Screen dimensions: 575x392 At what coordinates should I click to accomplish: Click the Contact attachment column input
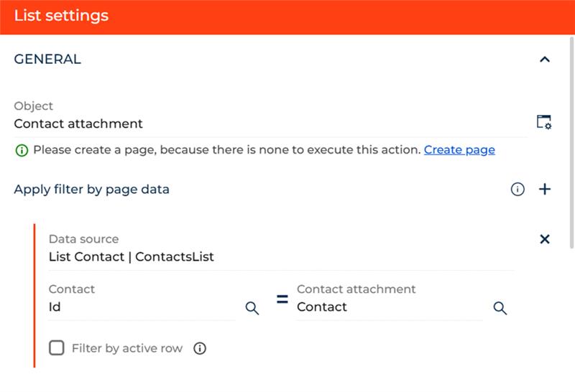[x=388, y=307]
